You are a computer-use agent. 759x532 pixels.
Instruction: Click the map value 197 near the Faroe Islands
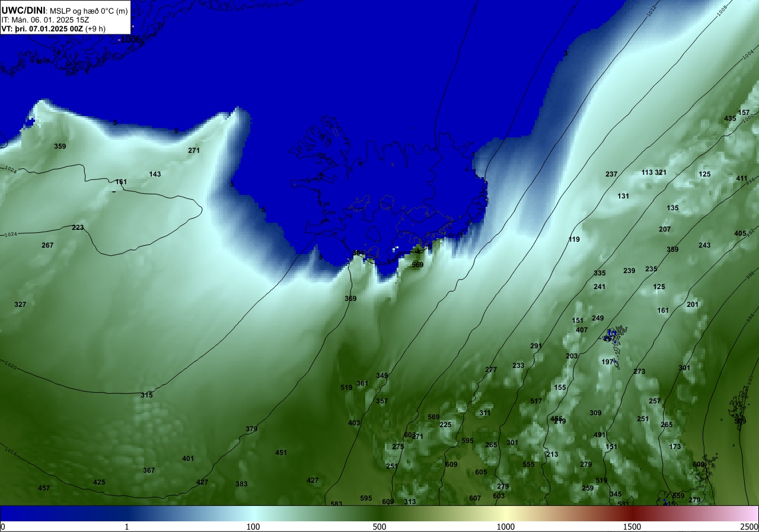607,362
